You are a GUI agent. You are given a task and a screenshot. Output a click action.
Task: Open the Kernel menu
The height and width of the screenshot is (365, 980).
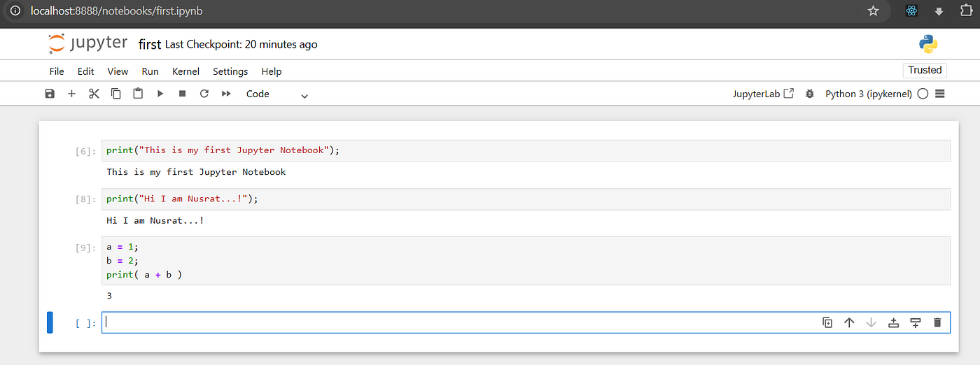click(x=185, y=71)
